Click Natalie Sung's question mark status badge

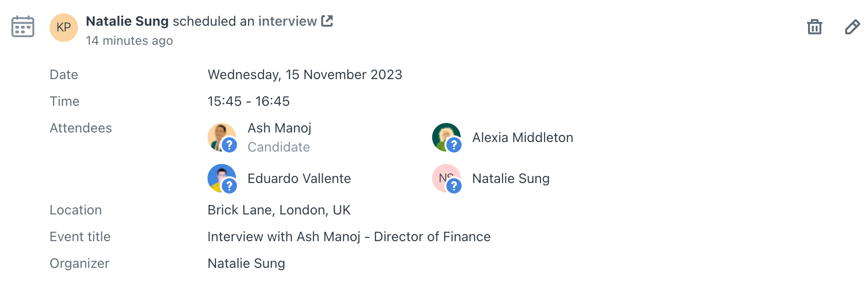(454, 185)
